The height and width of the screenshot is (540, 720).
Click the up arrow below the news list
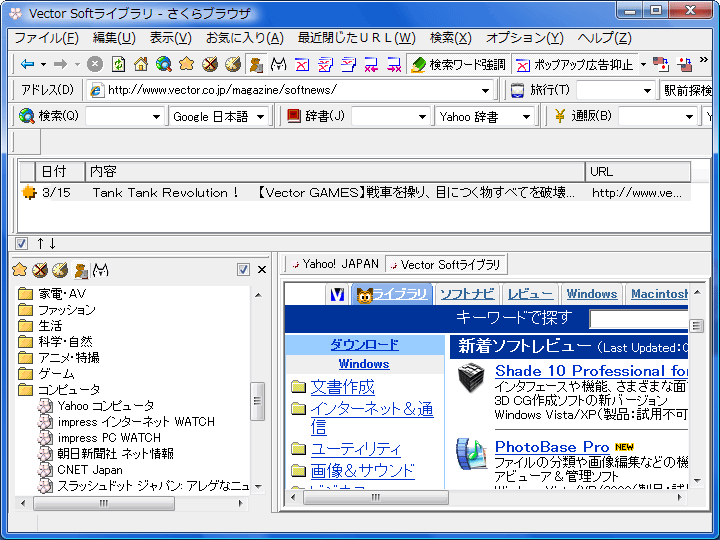tap(40, 243)
